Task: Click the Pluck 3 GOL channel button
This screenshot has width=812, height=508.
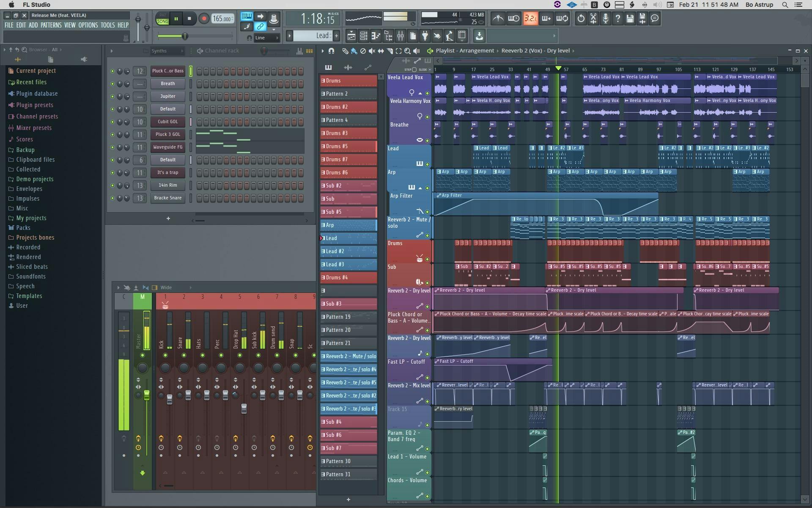Action: [168, 135]
